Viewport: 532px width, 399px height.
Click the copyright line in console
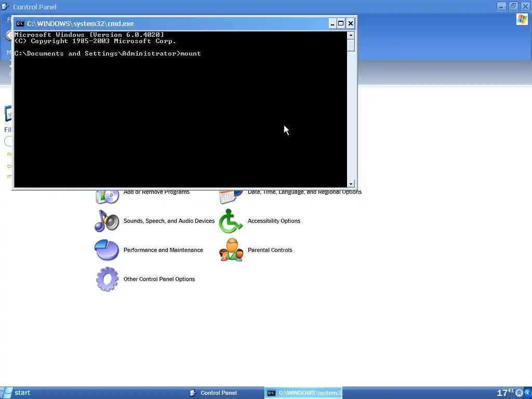click(95, 41)
